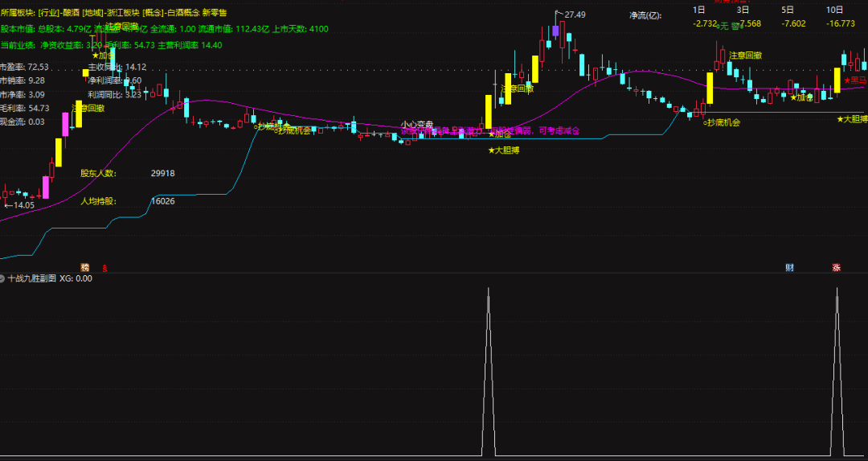Click the 14.05 low price label
868x461 pixels.
23,206
